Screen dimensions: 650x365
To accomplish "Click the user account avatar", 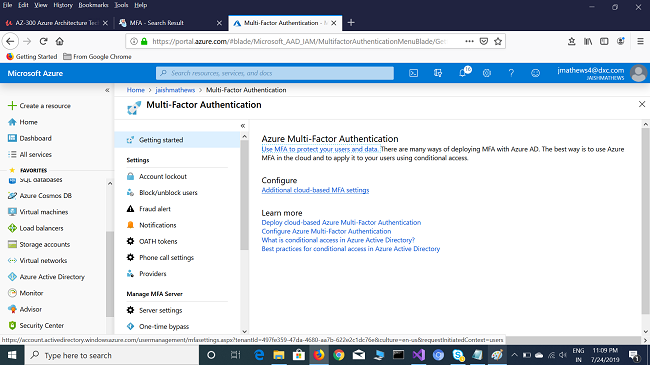I will 638,73.
